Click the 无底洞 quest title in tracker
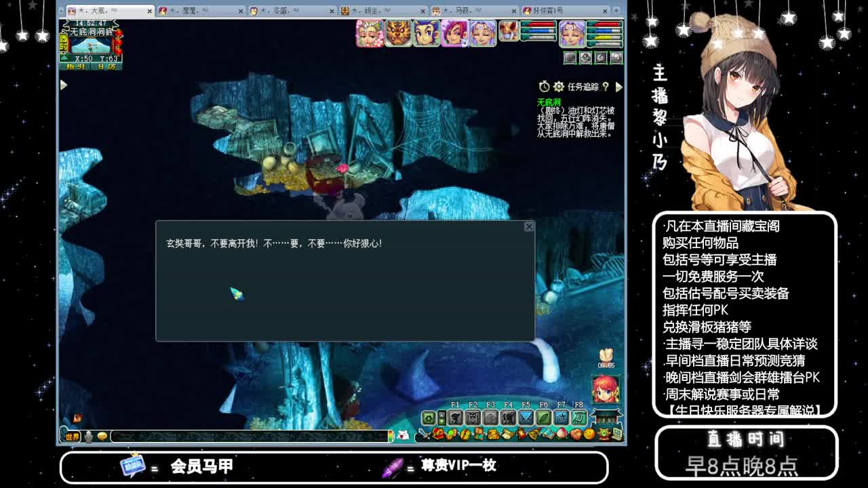 [549, 102]
